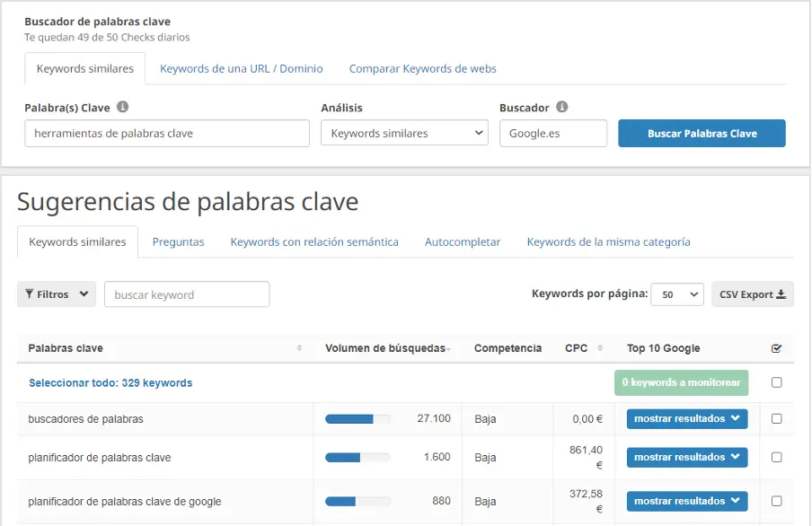Click info icon beside Buscador label
This screenshot has height=526, width=812.
click(561, 107)
